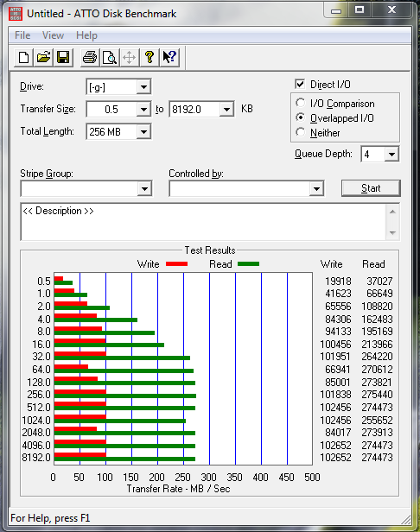Select the I/O Comparison radio button

(300, 103)
